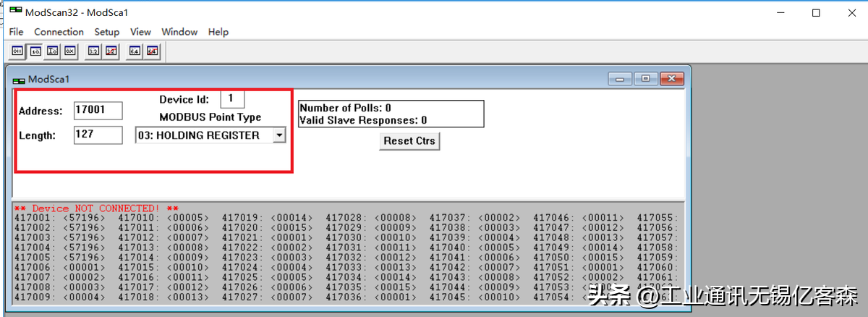This screenshot has height=317, width=868.
Task: Open the Setup menu
Action: tap(106, 32)
